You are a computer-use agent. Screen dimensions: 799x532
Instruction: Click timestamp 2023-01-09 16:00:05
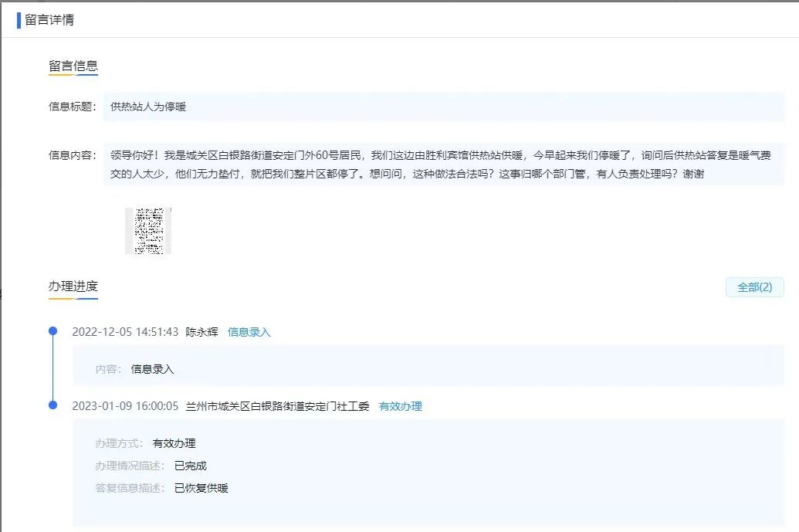pyautogui.click(x=125, y=406)
